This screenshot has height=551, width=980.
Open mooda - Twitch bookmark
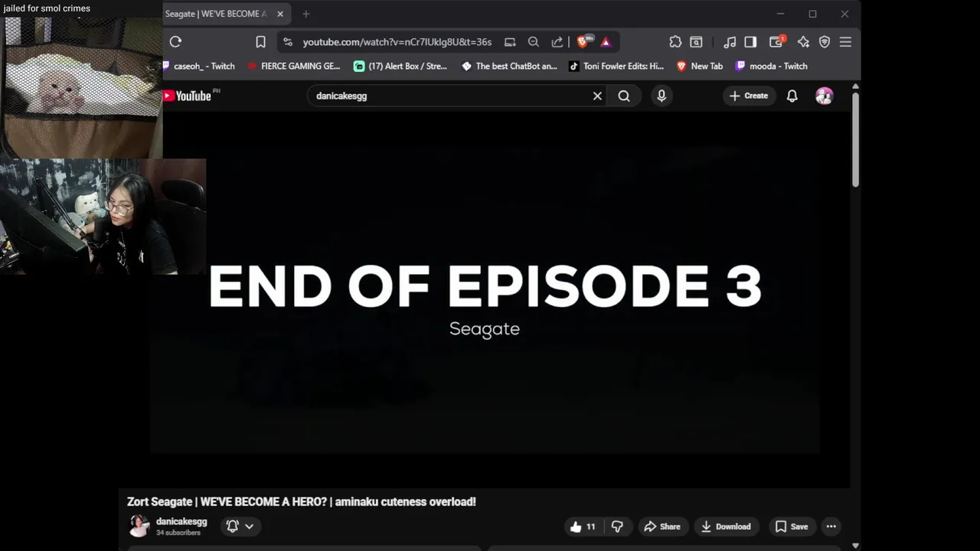tap(772, 66)
